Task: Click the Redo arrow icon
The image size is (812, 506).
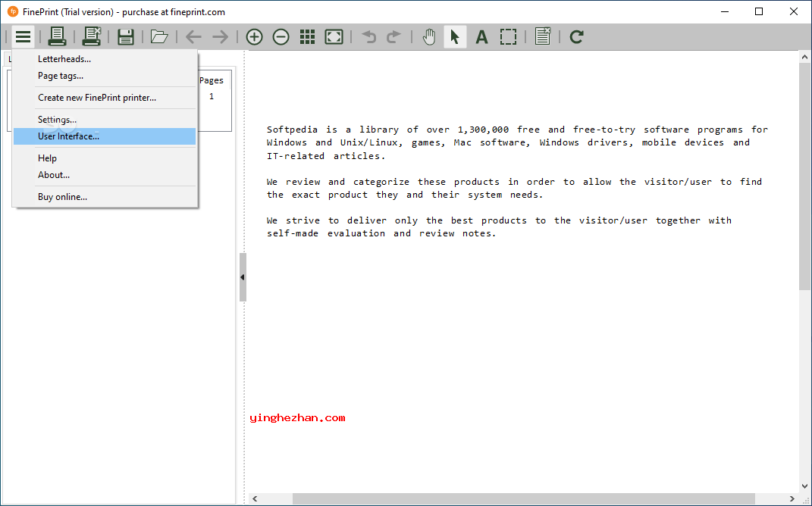Action: pos(393,36)
